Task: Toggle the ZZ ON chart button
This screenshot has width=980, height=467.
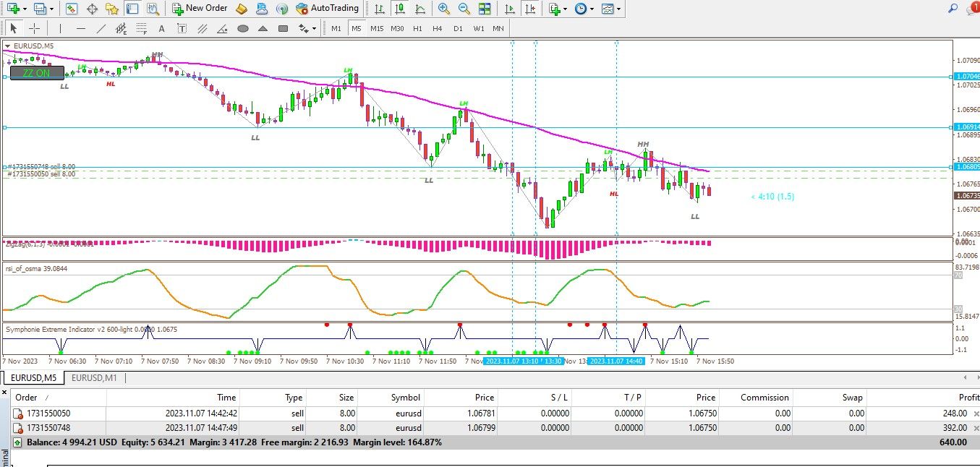Action: coord(37,73)
